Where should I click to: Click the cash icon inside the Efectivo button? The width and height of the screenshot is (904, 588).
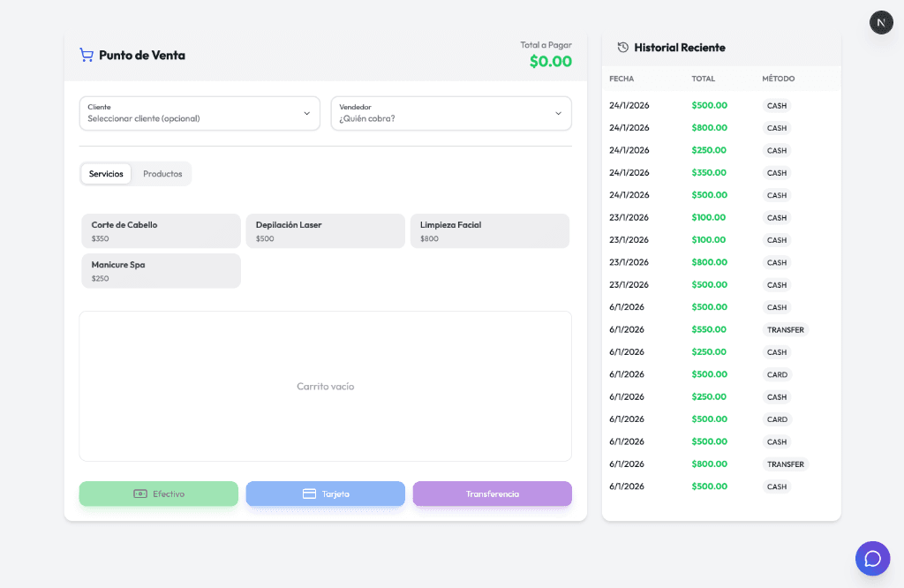pyautogui.click(x=139, y=493)
